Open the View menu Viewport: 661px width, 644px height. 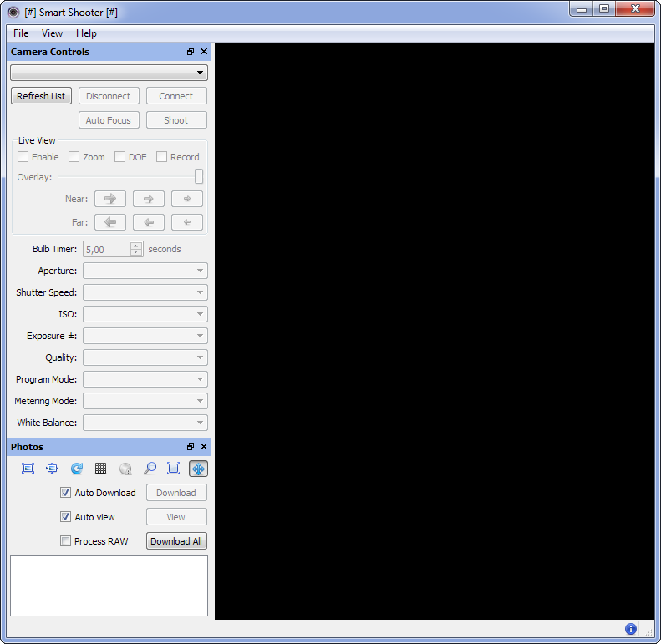pos(52,33)
